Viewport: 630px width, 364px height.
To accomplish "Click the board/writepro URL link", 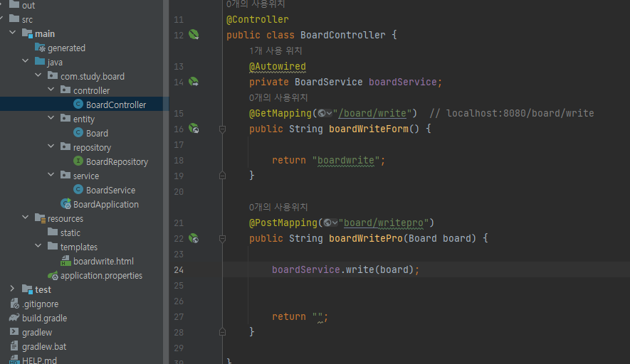I will pos(383,223).
